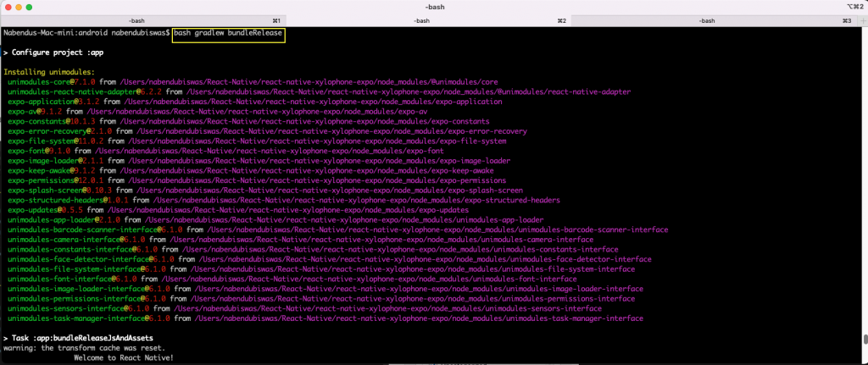Switch to the third -bash tab (⌘3)
Screen dimensions: 868x365
click(714, 20)
